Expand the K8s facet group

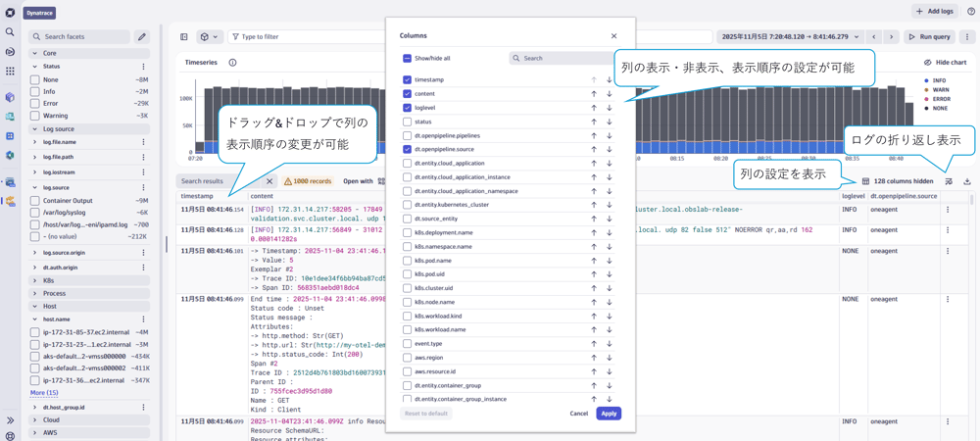coord(35,280)
